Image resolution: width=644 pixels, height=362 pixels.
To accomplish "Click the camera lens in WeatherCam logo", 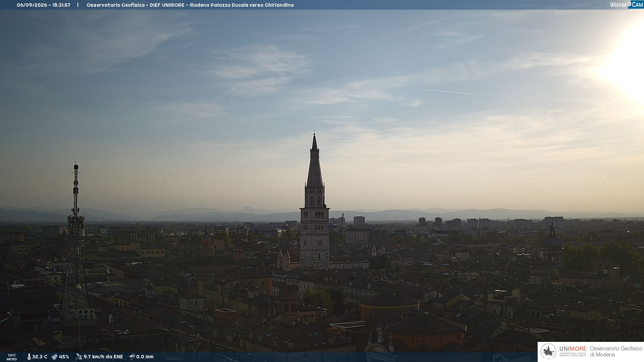I will point(629,4).
